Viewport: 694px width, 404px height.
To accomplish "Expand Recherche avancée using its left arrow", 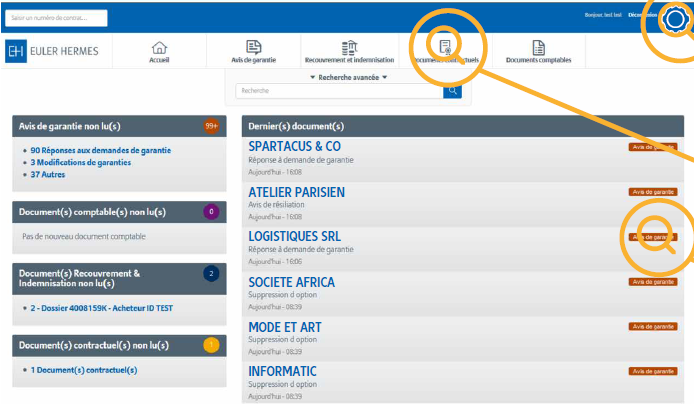I will pos(312,77).
